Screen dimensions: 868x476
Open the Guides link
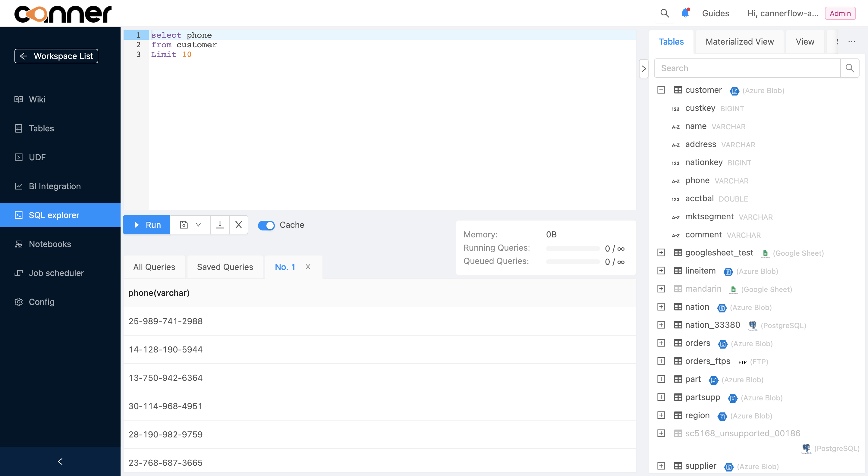[x=715, y=13]
